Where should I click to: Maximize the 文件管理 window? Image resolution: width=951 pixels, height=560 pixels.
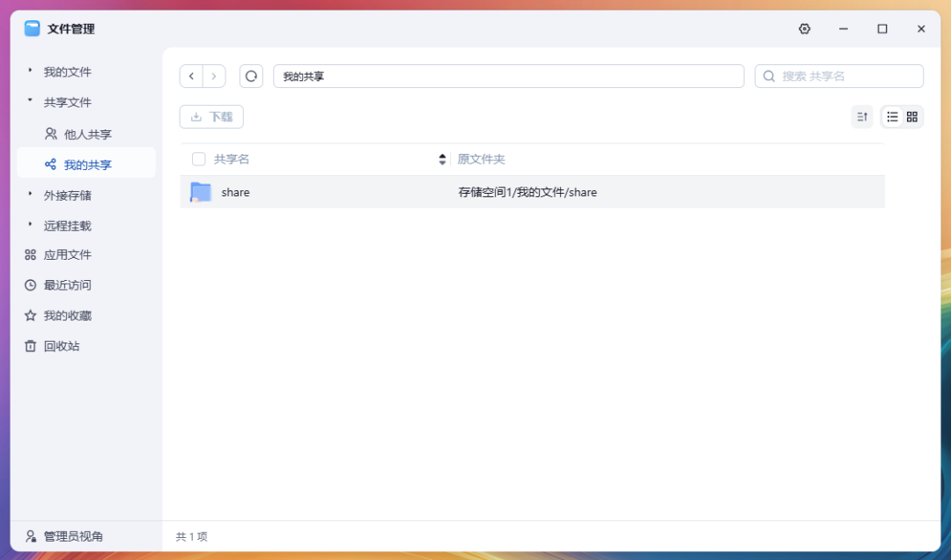pyautogui.click(x=881, y=28)
